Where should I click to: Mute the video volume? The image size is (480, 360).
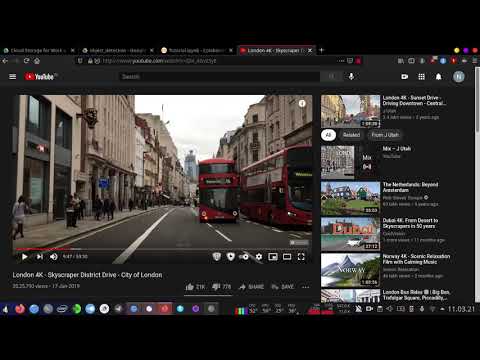[54, 257]
